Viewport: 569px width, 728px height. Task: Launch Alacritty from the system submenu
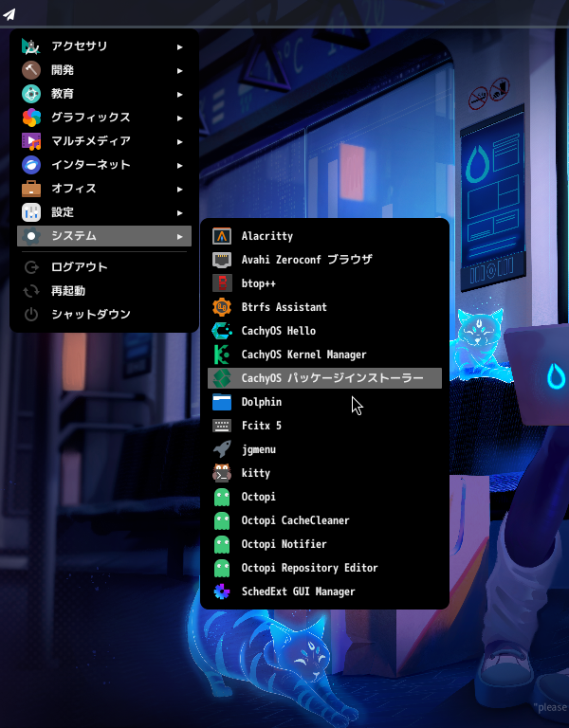[324, 236]
